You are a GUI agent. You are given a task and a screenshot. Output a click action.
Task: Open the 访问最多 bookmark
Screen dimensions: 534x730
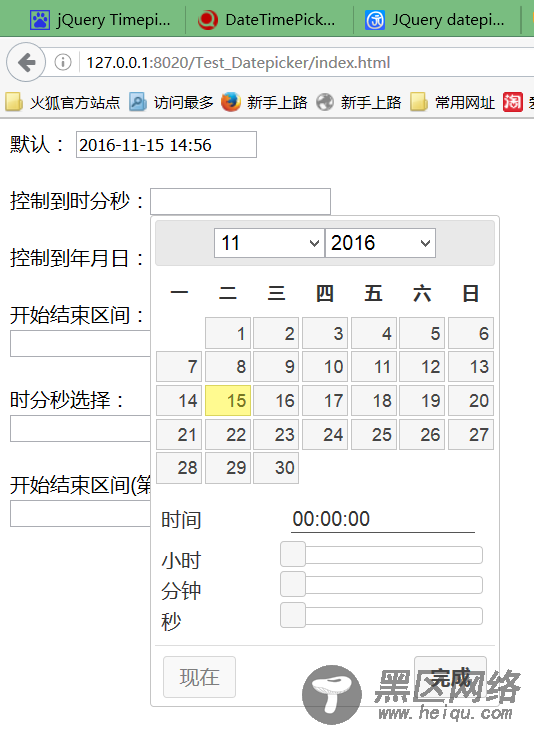pyautogui.click(x=171, y=102)
